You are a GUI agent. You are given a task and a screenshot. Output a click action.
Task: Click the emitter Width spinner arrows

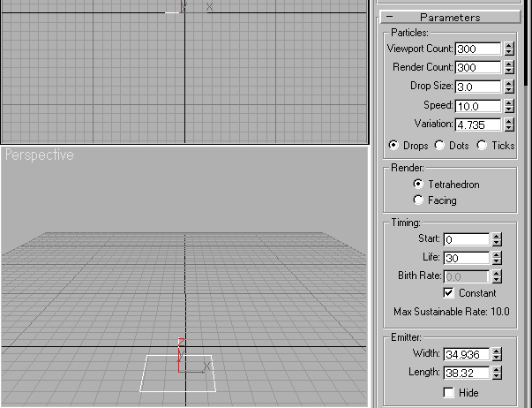click(x=497, y=354)
